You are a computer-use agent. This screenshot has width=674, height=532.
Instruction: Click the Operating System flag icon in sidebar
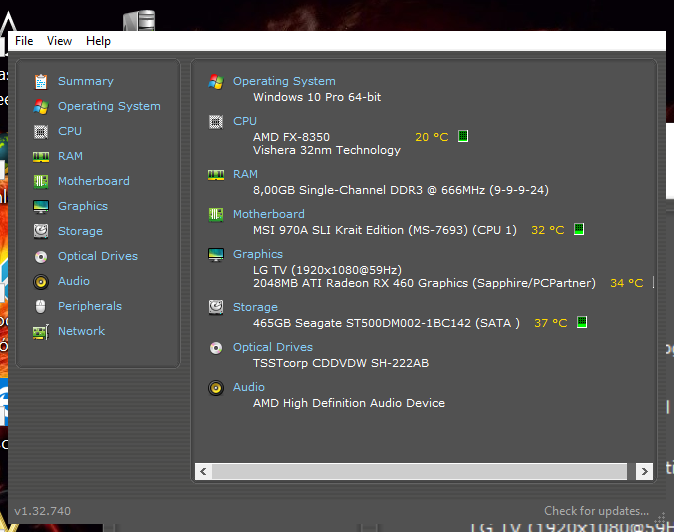(41, 106)
